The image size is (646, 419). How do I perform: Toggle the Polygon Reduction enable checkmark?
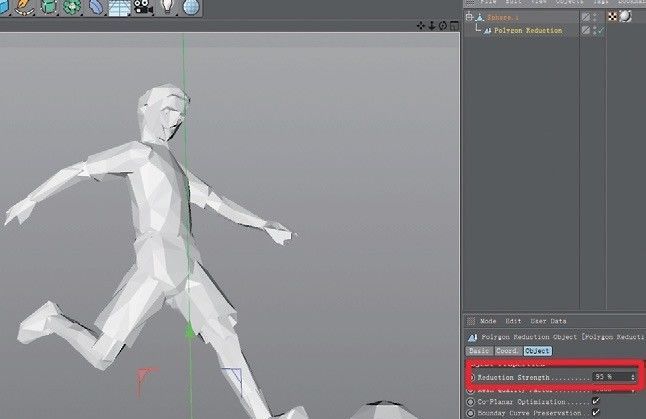[x=600, y=31]
